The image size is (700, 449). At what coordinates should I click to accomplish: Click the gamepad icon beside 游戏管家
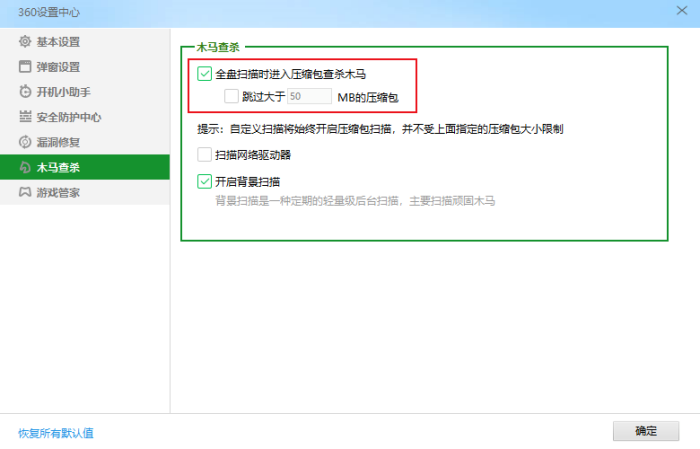click(x=25, y=192)
